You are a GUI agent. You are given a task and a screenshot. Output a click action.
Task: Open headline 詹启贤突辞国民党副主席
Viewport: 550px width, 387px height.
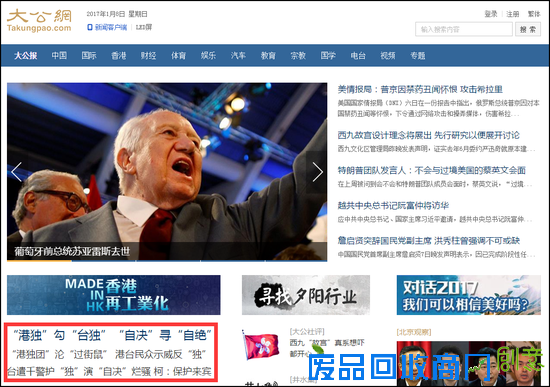click(428, 240)
